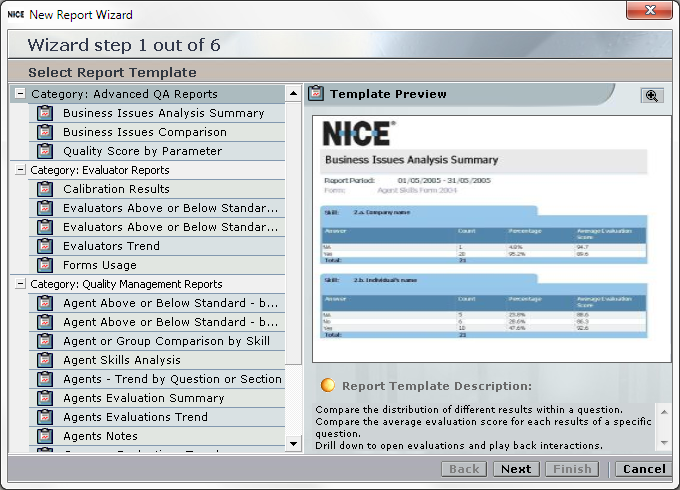This screenshot has width=680, height=490.
Task: Select Evaluators Trend template
Action: [157, 246]
